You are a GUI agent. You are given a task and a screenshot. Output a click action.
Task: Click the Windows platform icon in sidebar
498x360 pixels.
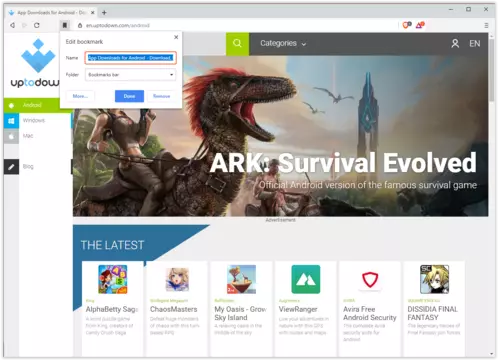(x=11, y=121)
